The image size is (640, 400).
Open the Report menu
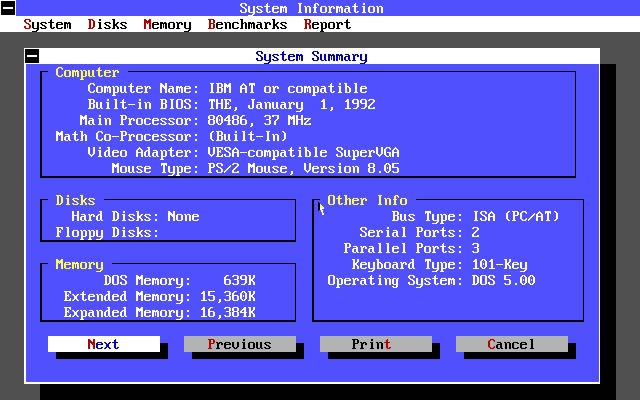(x=327, y=24)
